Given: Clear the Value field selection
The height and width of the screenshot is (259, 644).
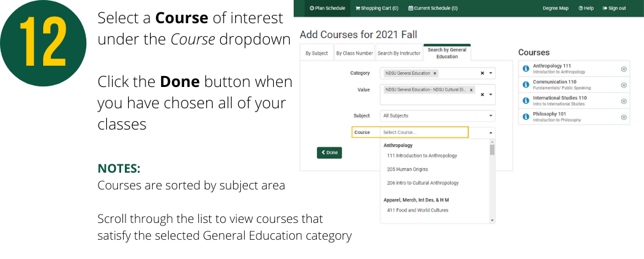Looking at the screenshot, I should [482, 95].
